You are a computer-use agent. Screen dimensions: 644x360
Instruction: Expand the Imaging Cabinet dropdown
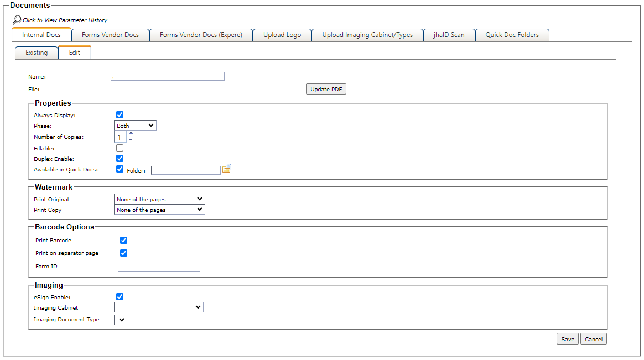pyautogui.click(x=159, y=307)
